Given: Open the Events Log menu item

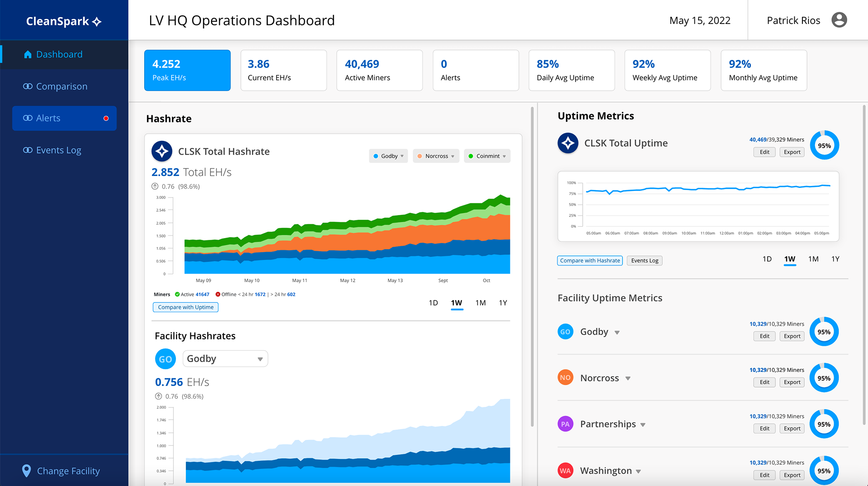Looking at the screenshot, I should pyautogui.click(x=64, y=150).
